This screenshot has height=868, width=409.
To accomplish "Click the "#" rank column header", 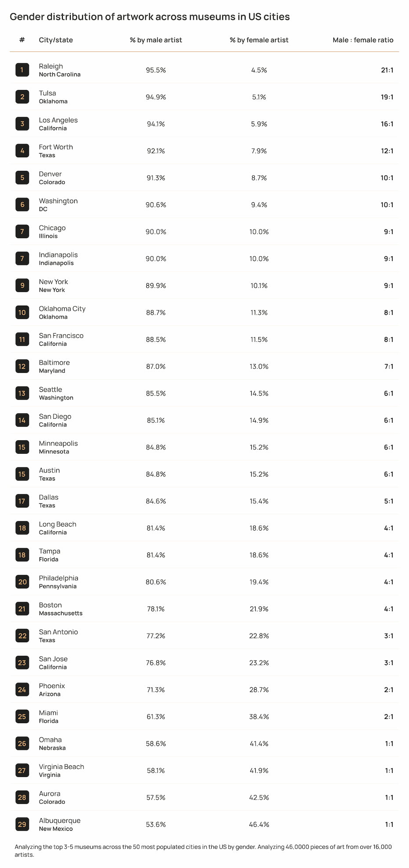I will point(22,40).
